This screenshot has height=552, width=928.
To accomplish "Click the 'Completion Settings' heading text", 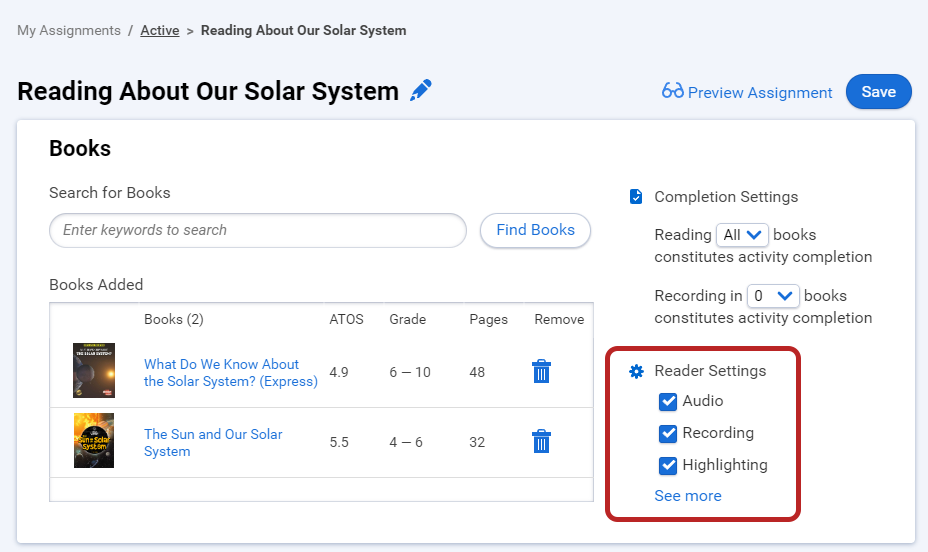I will (726, 197).
